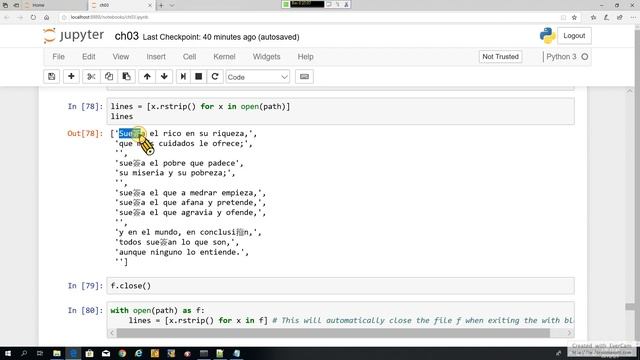The image size is (640, 360).
Task: Click inside code cell In [78]
Action: 340,111
